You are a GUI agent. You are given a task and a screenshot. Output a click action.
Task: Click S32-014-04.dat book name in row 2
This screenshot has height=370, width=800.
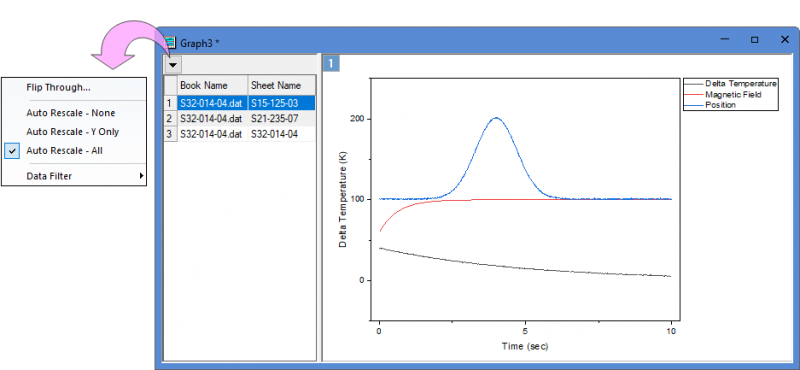click(x=212, y=118)
